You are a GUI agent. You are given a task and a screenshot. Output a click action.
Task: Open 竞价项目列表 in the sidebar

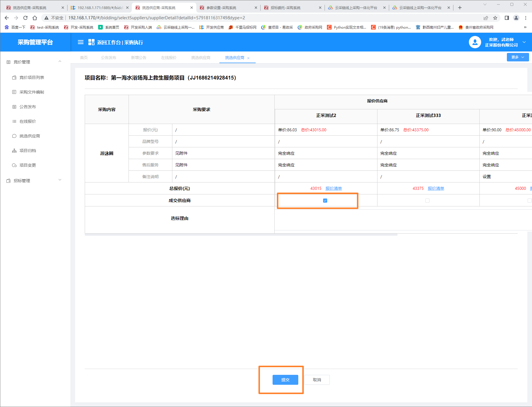32,77
